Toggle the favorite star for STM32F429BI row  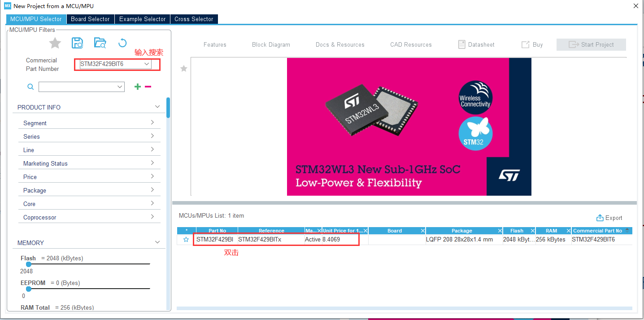186,240
